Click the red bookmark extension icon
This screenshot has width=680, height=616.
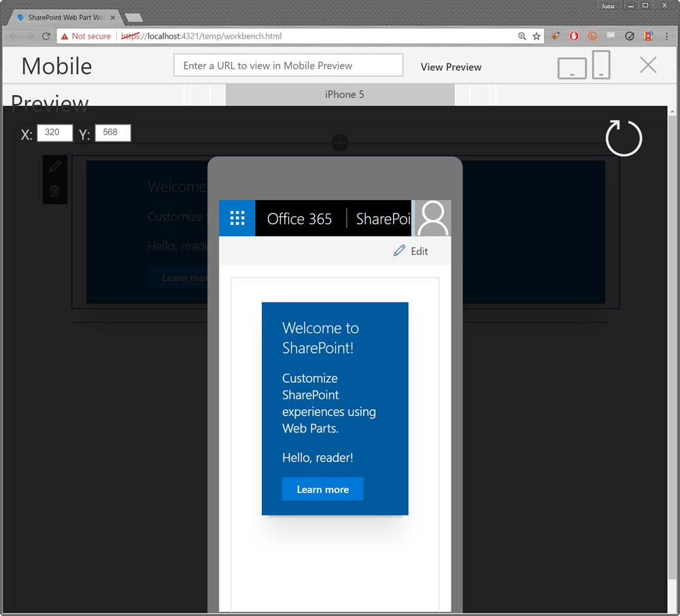coord(648,37)
